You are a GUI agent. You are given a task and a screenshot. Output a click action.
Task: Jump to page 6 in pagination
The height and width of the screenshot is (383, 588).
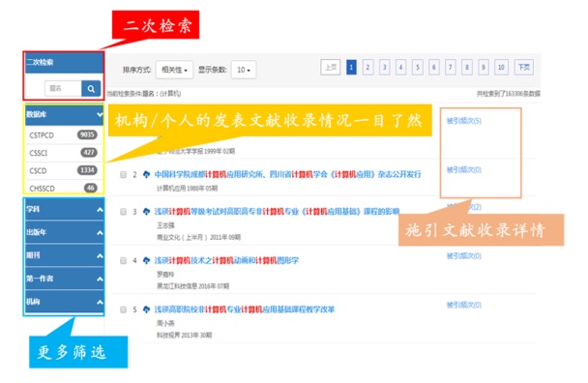coord(434,68)
